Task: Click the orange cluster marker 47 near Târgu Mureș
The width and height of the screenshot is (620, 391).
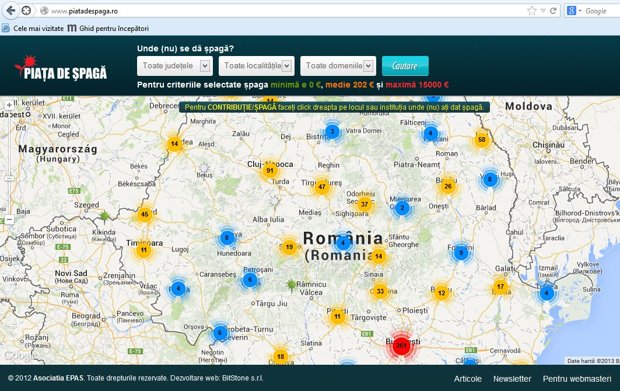Action: coord(322,187)
